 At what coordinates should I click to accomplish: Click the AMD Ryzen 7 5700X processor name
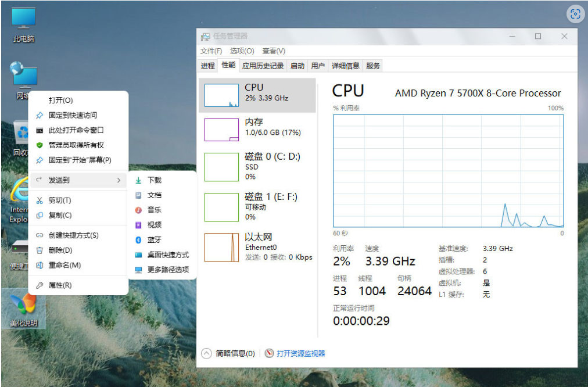tap(478, 93)
